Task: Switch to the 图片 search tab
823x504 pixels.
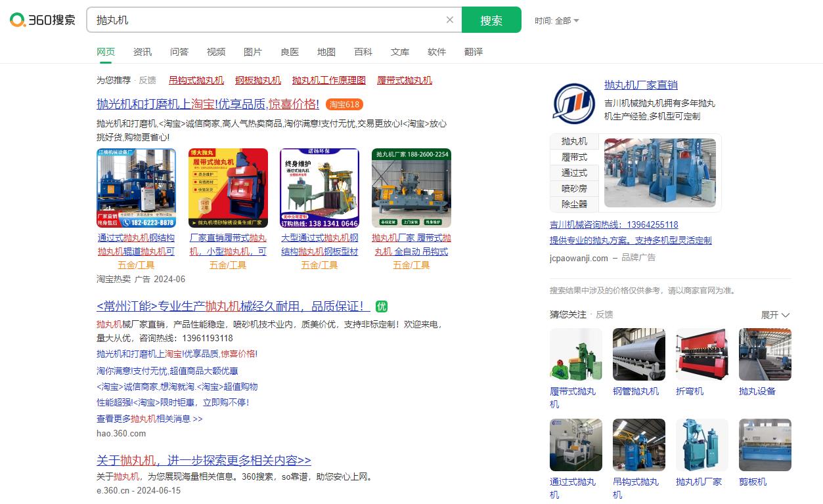Action: pyautogui.click(x=253, y=52)
